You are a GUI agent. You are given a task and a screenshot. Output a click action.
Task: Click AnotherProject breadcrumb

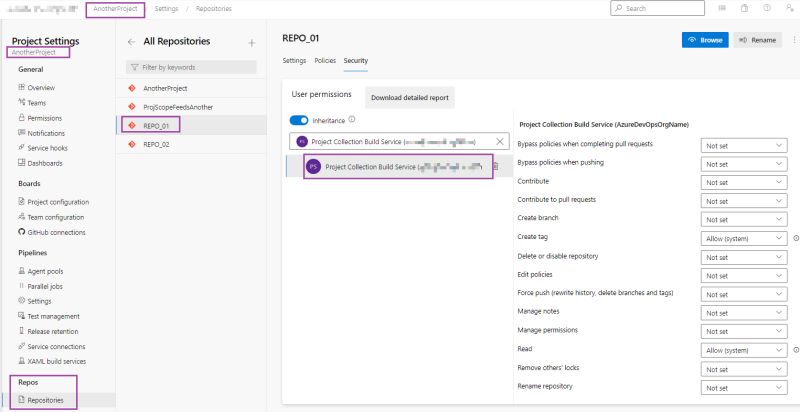115,9
